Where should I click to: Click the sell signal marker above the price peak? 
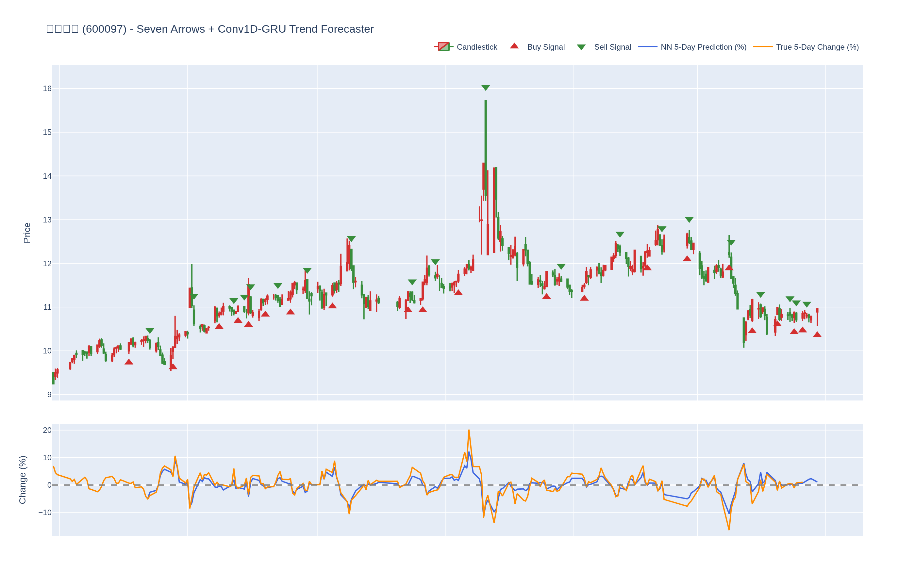485,88
